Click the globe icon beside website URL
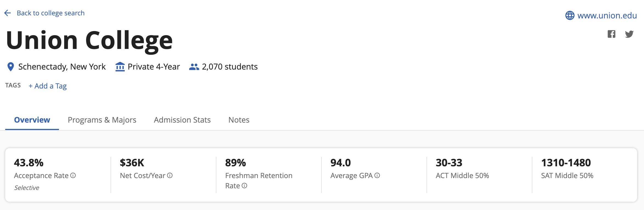Screen dimensions: 644x210 570,15
